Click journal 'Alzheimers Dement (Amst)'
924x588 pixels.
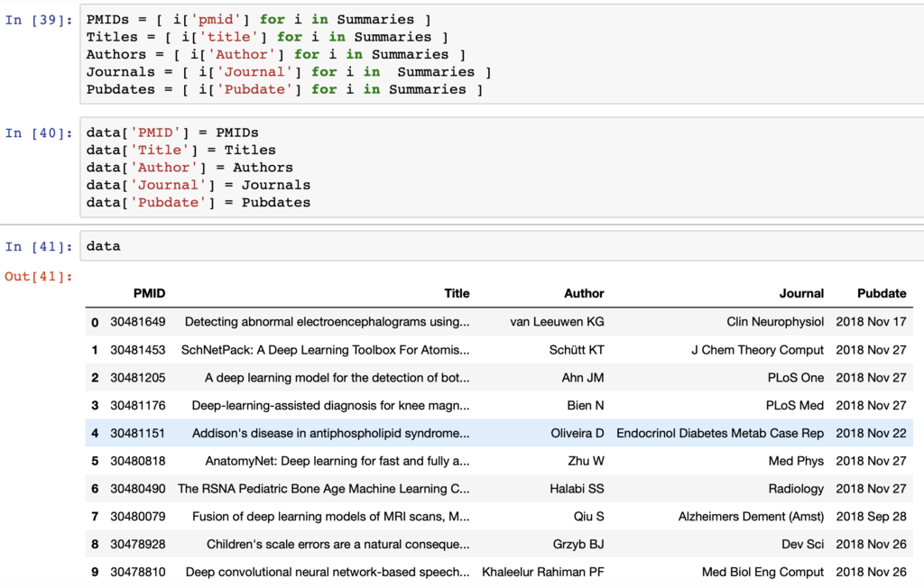[x=751, y=516]
